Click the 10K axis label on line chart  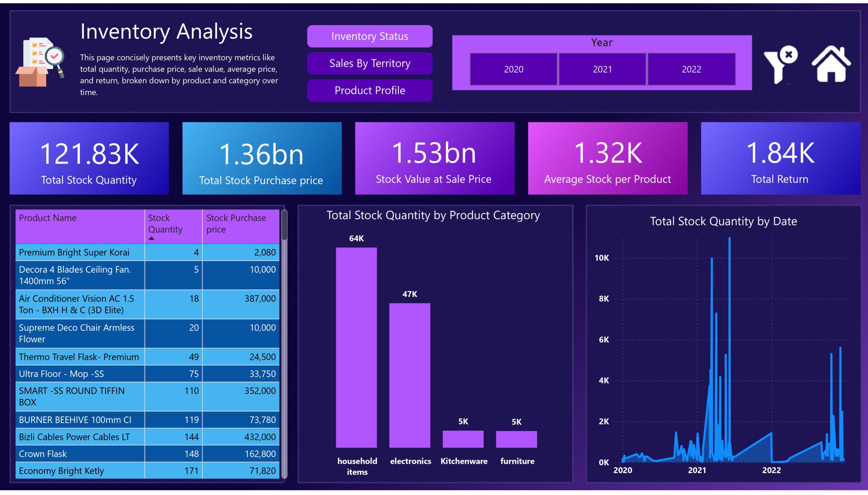coord(601,258)
